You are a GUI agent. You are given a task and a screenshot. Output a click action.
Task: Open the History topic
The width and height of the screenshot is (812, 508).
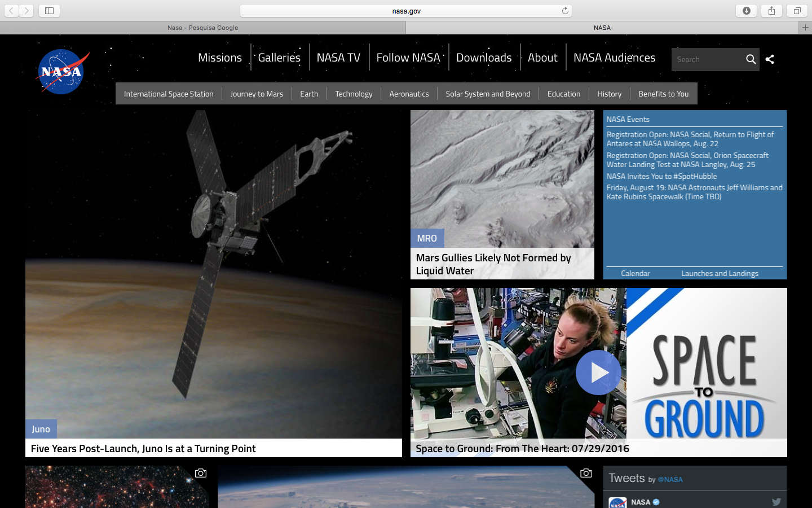point(609,94)
